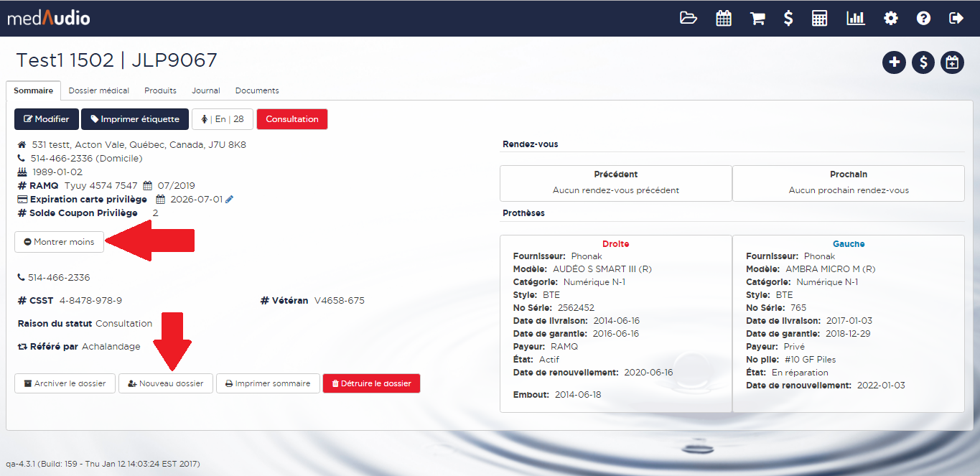
Task: Edit privilege card expiration with pencil icon
Action: pyautogui.click(x=230, y=200)
